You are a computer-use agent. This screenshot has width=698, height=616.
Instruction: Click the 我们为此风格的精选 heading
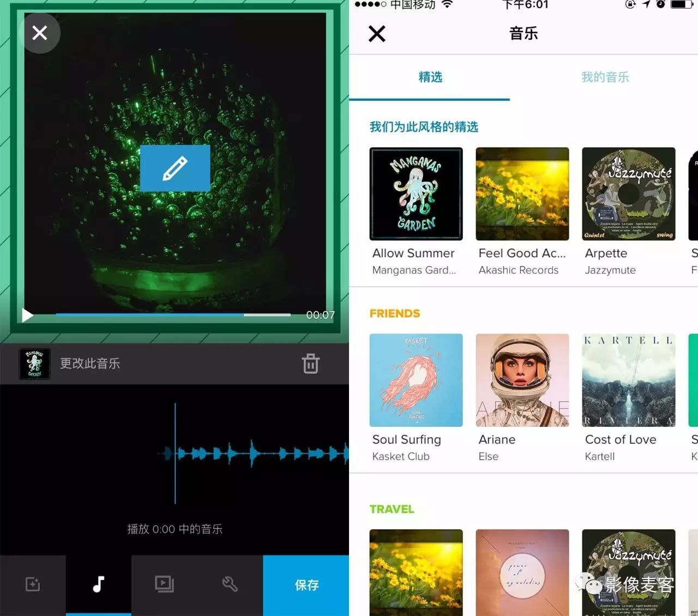coord(424,127)
